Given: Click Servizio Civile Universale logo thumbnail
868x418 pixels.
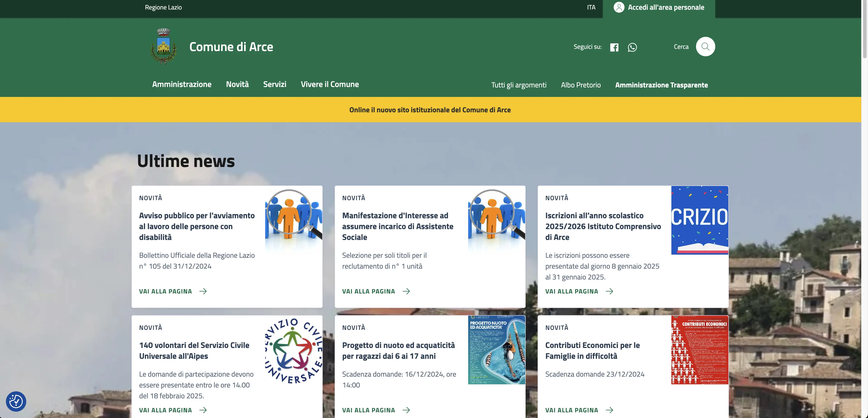Looking at the screenshot, I should point(293,350).
